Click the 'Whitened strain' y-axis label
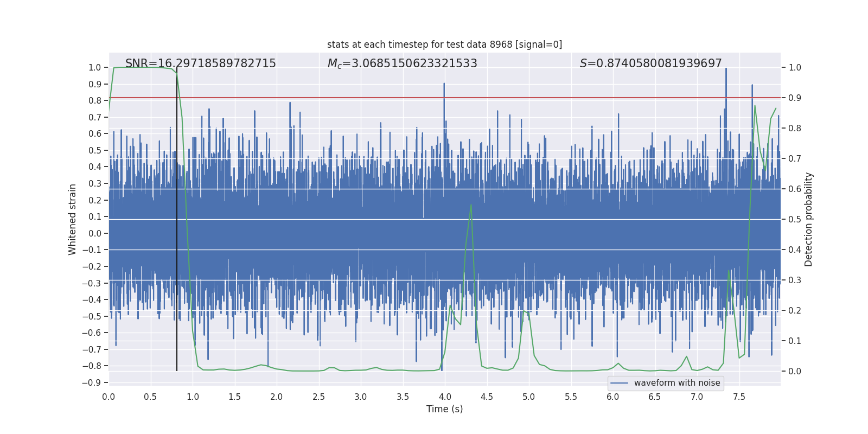This screenshot has height=434, width=868. (x=72, y=219)
